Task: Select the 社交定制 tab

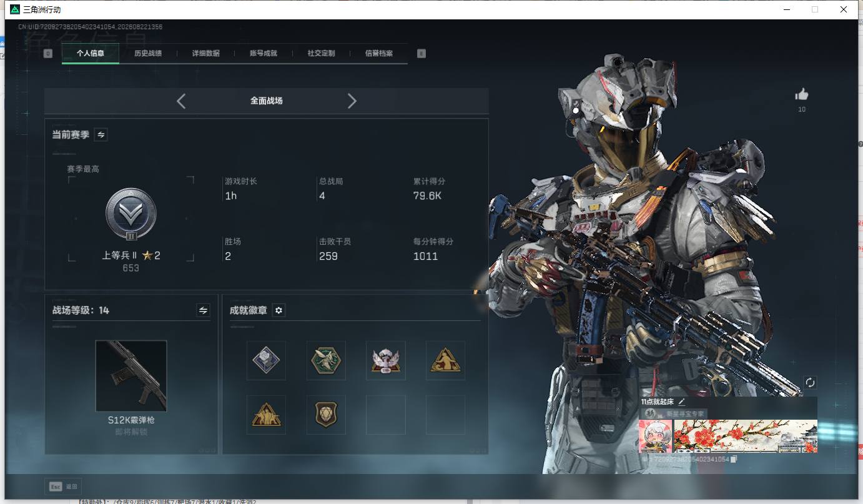Action: pyautogui.click(x=322, y=54)
